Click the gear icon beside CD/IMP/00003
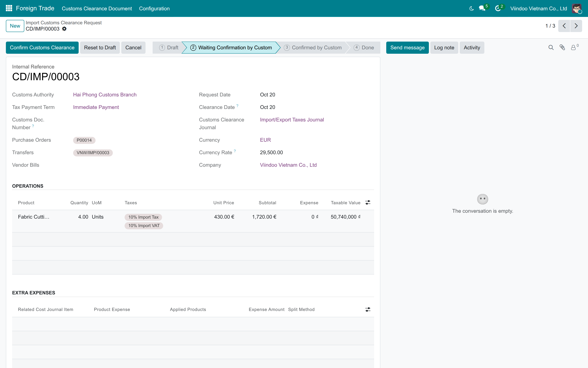The width and height of the screenshot is (588, 368). pos(64,29)
